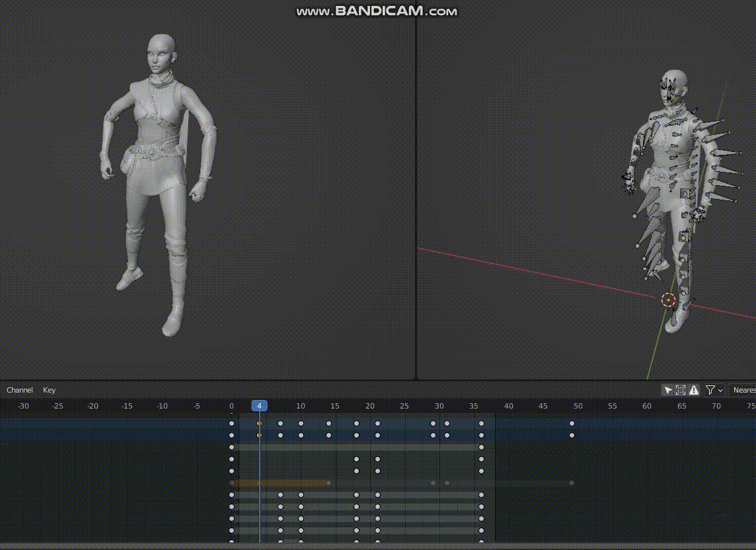Image resolution: width=756 pixels, height=550 pixels.
Task: Toggle the Only Show Selected arrow filter icon
Action: (x=667, y=390)
